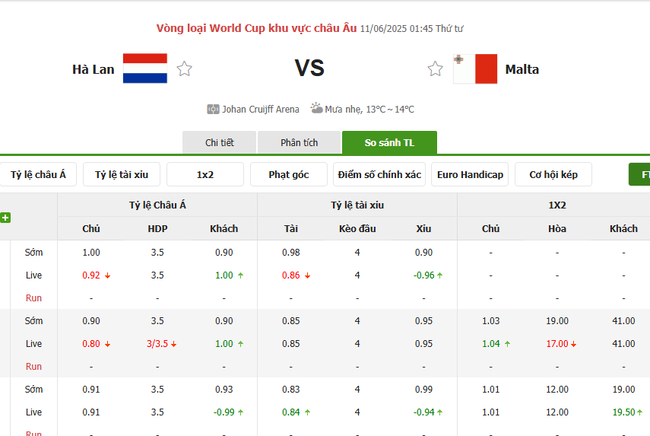Select the So sánh TL tab
This screenshot has height=436, width=650.
(x=389, y=143)
